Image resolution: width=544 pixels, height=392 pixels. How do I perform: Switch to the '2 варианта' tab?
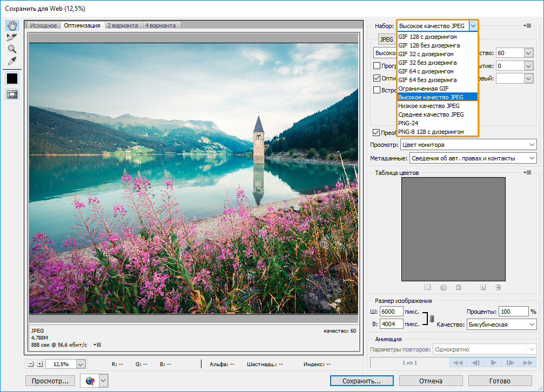123,25
